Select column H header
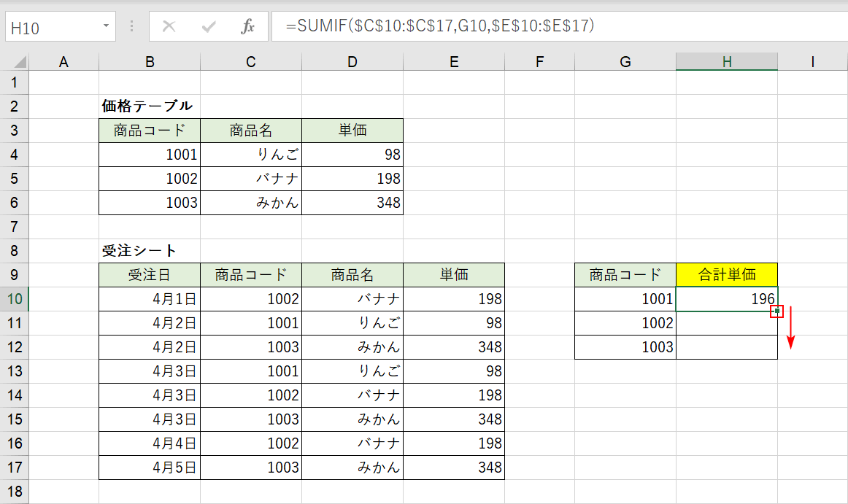The width and height of the screenshot is (848, 504). [727, 62]
